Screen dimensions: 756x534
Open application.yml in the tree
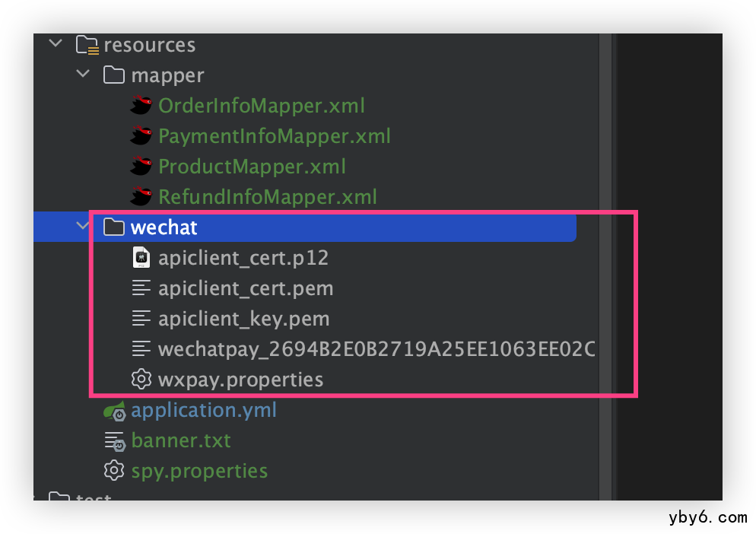click(x=203, y=411)
